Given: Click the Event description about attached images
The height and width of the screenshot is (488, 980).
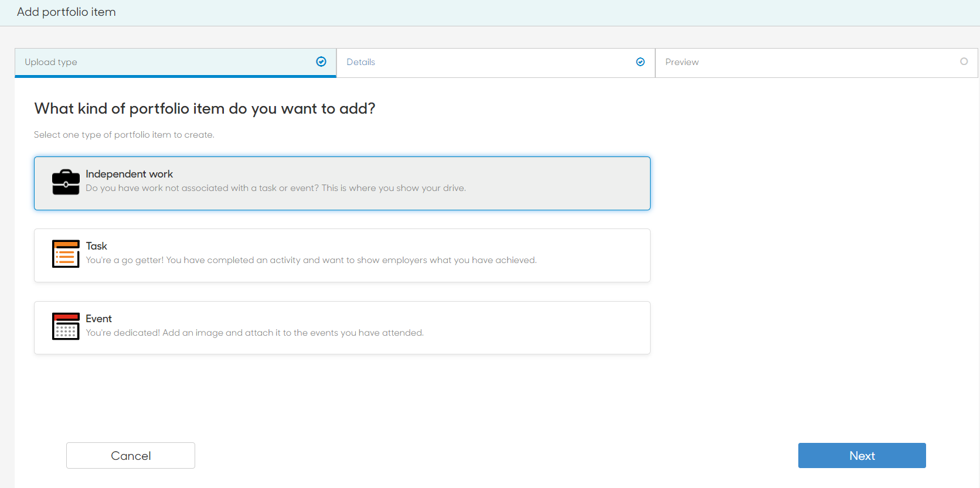Looking at the screenshot, I should coord(255,333).
